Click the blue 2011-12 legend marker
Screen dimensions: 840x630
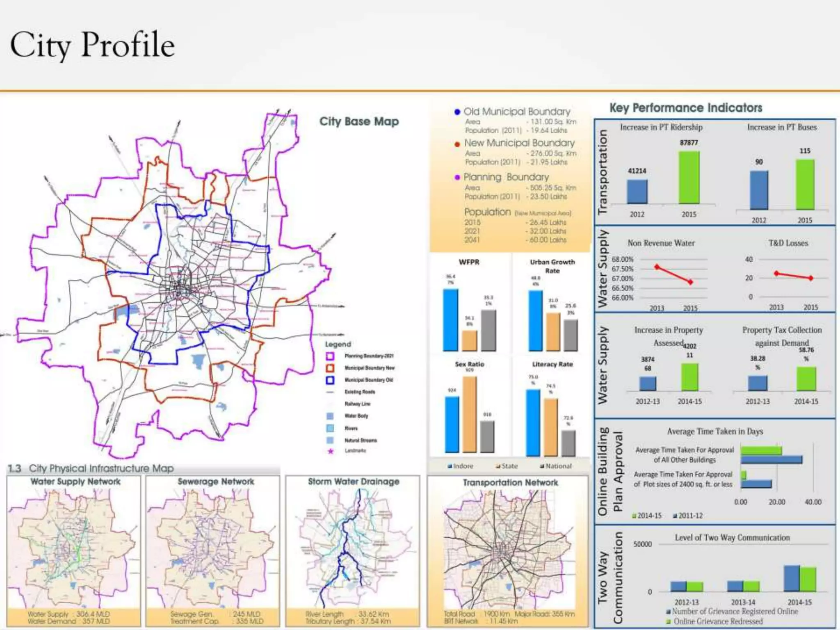[x=675, y=516]
